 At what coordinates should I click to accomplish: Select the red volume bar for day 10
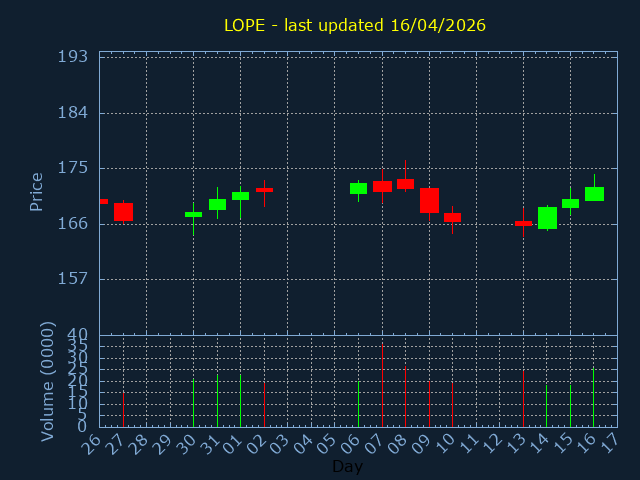(x=452, y=405)
